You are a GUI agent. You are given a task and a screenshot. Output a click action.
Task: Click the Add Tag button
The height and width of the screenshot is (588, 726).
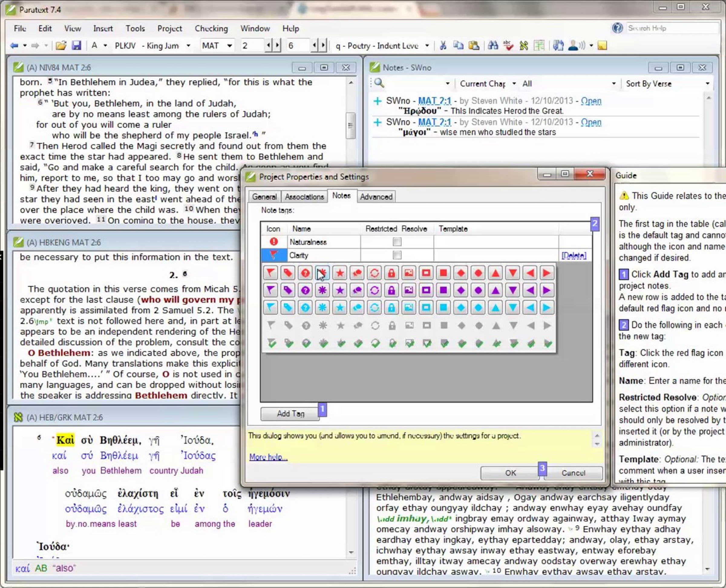pos(290,414)
